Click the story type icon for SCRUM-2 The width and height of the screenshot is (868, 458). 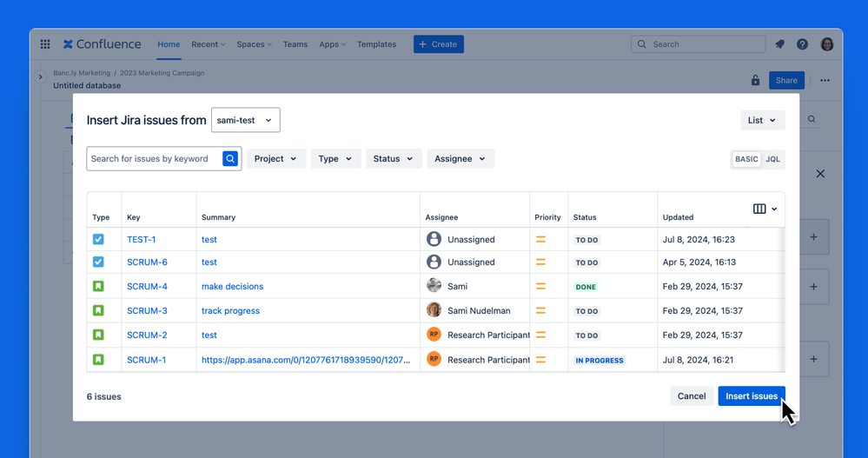click(98, 335)
